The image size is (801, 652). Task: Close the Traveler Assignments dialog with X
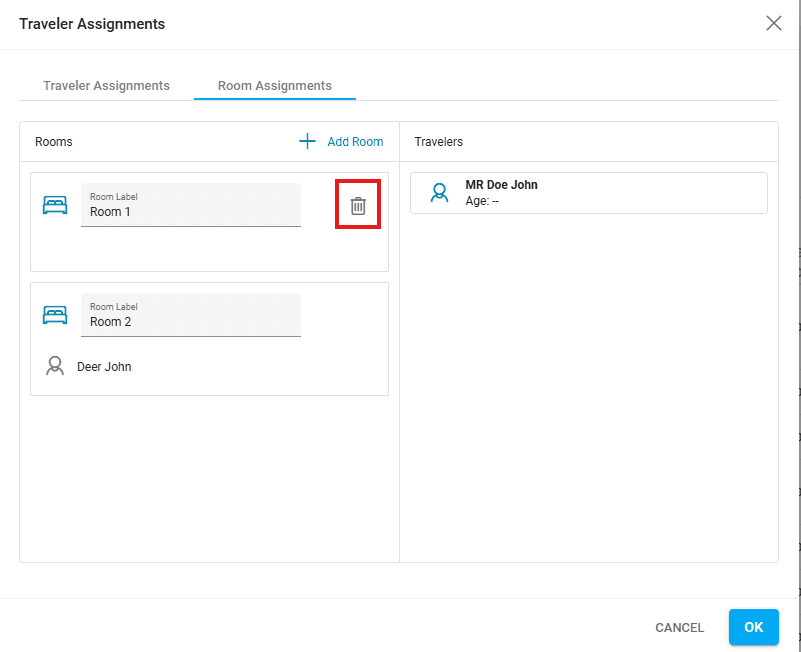click(773, 24)
